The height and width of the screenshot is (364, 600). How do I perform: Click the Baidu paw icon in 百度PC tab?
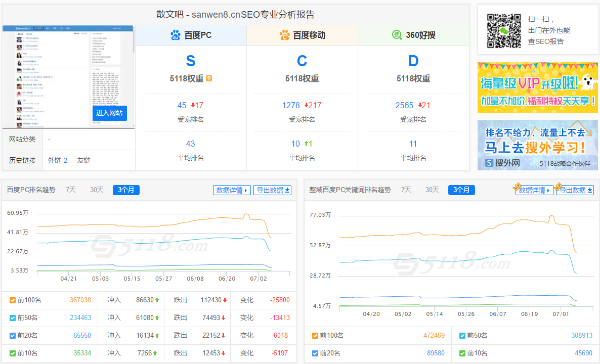tap(175, 35)
